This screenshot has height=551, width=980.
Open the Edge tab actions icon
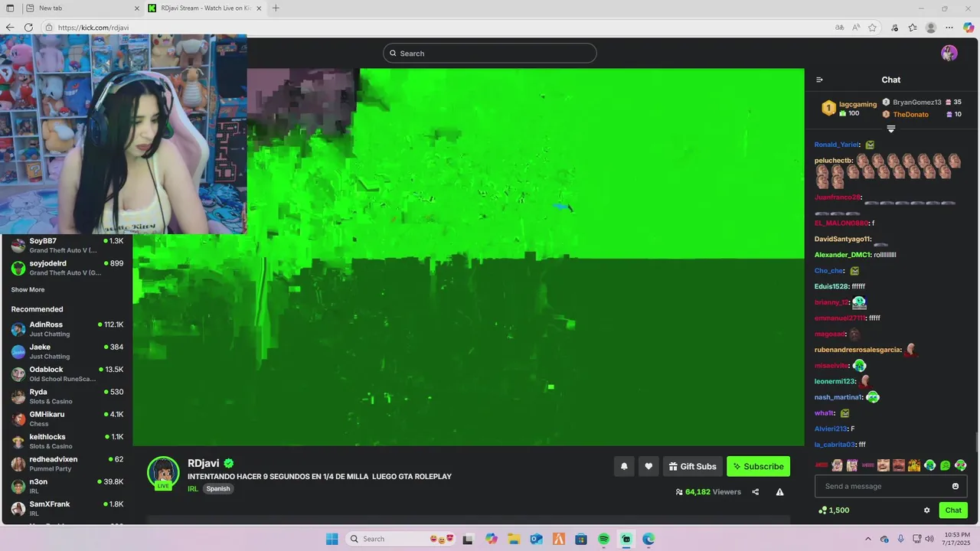10,8
